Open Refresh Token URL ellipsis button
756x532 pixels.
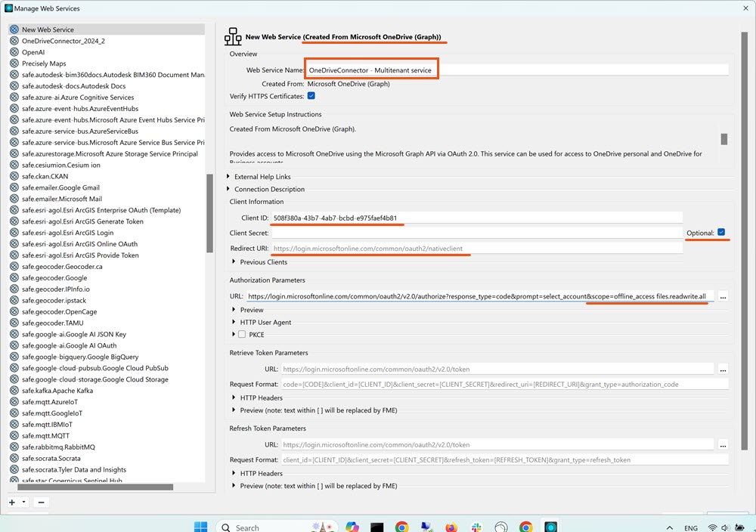[723, 445]
